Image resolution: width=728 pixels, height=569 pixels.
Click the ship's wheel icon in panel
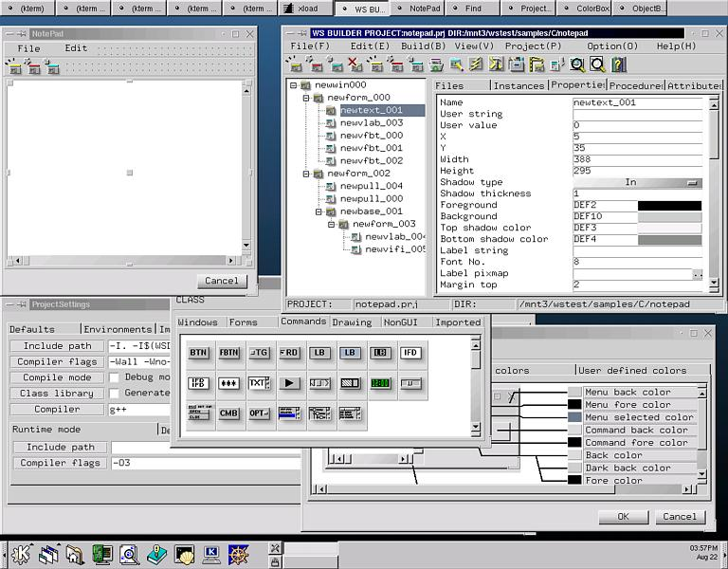[239, 555]
